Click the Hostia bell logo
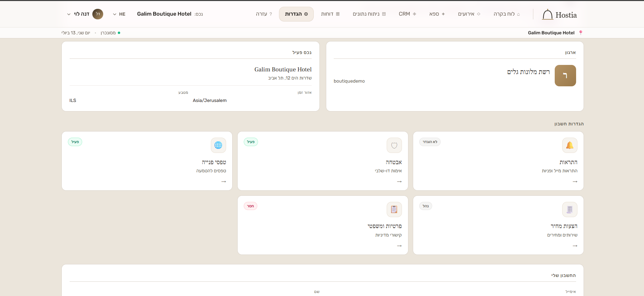 547,15
